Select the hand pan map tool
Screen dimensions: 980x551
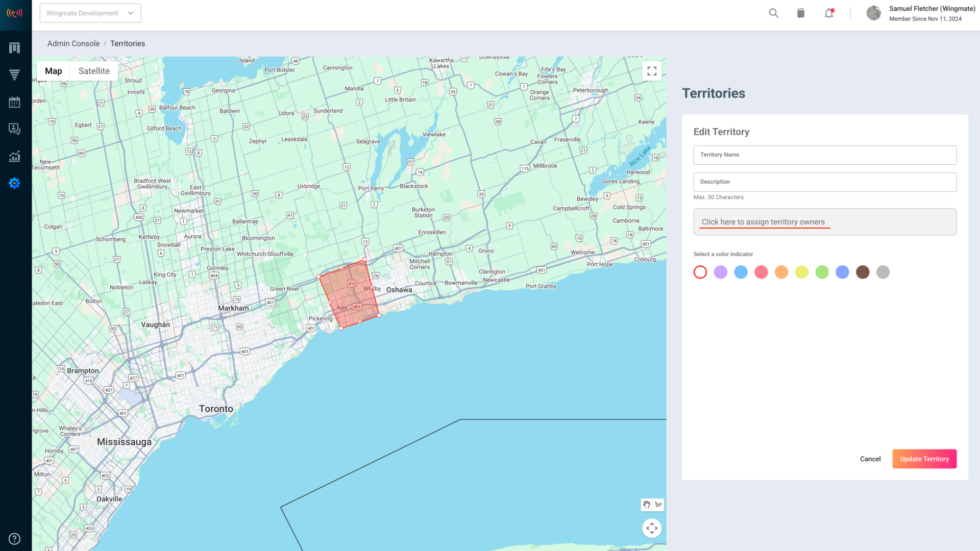pos(647,505)
